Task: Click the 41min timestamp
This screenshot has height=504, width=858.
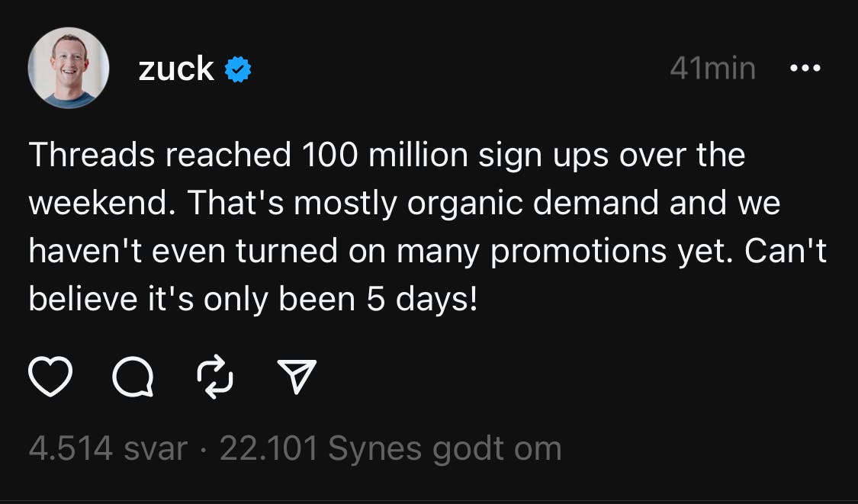Action: [x=712, y=69]
